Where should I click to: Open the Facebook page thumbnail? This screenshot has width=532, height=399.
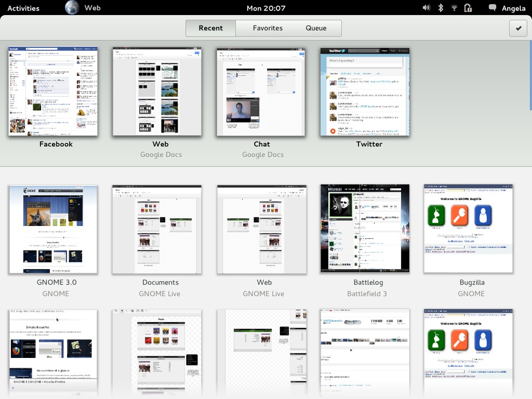pyautogui.click(x=53, y=91)
